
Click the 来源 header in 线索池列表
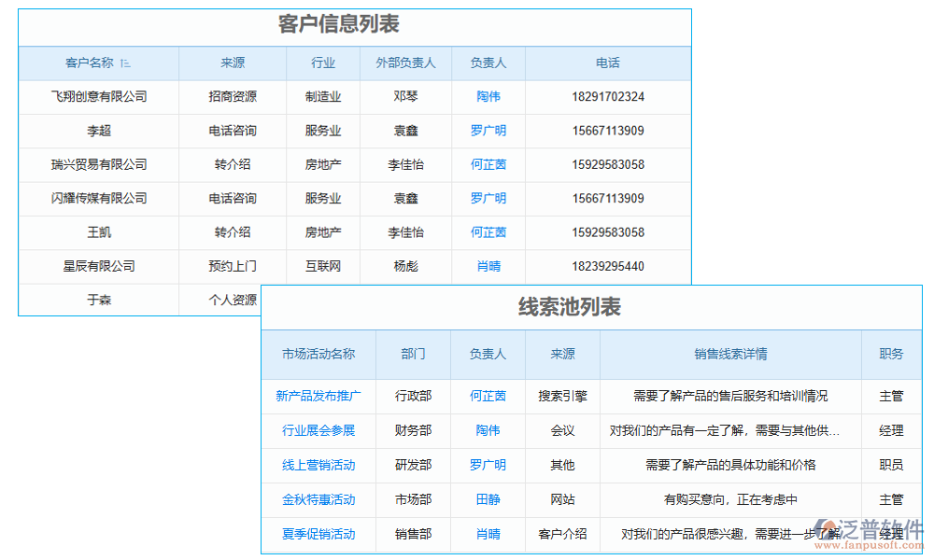(562, 355)
